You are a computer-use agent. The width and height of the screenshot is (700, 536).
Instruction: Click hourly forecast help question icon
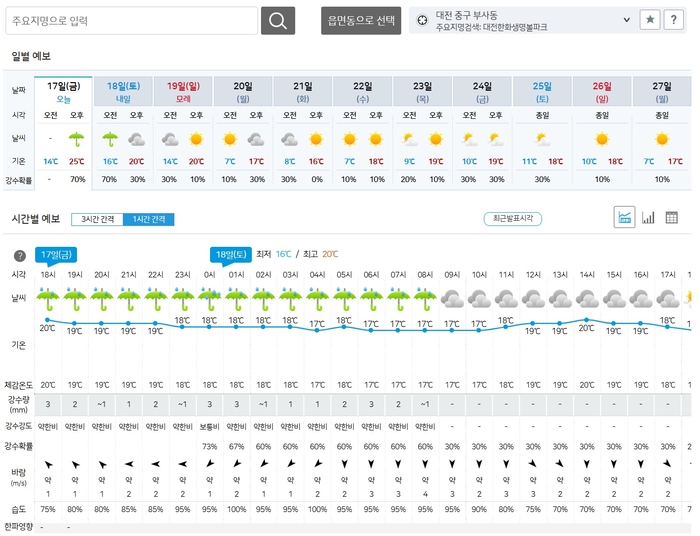coord(19,256)
